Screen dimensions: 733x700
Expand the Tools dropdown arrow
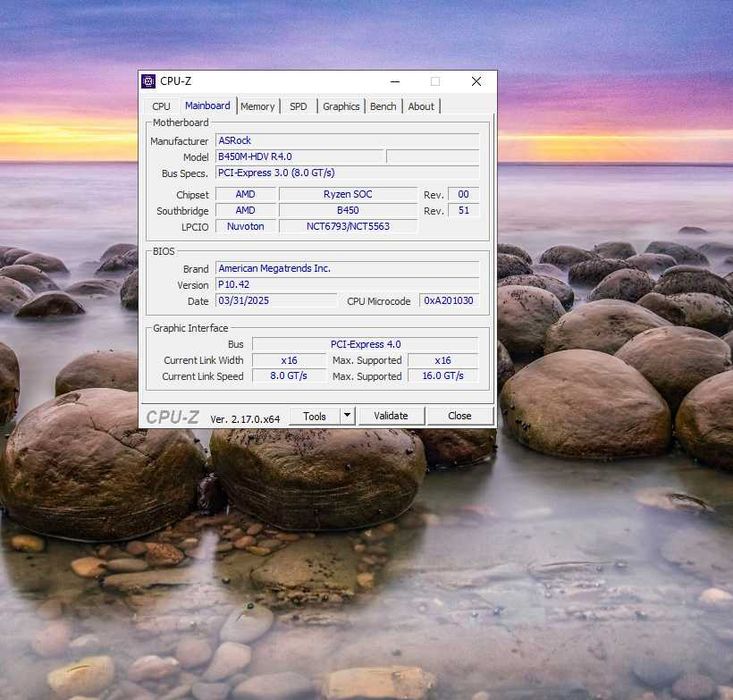pyautogui.click(x=347, y=416)
